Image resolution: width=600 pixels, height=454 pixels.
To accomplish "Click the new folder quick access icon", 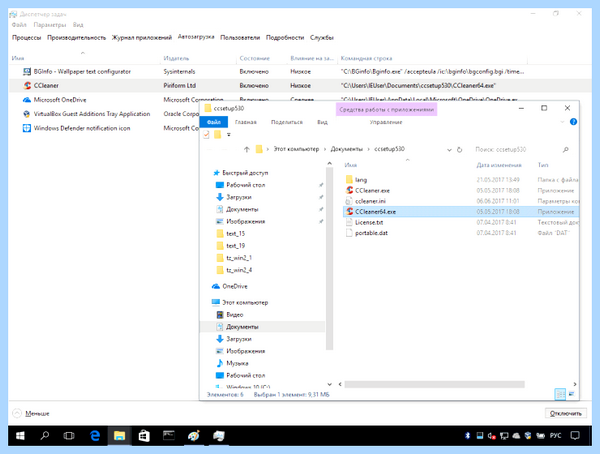I will click(x=217, y=134).
